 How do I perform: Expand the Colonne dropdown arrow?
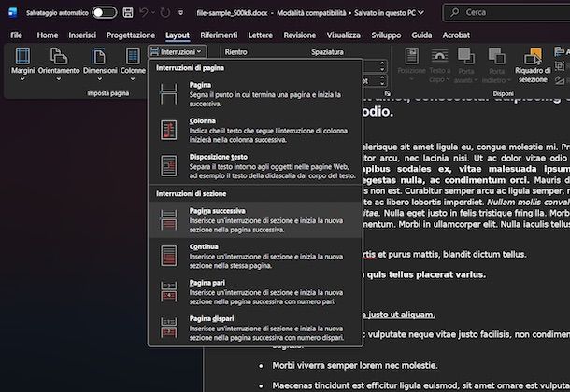coord(133,79)
